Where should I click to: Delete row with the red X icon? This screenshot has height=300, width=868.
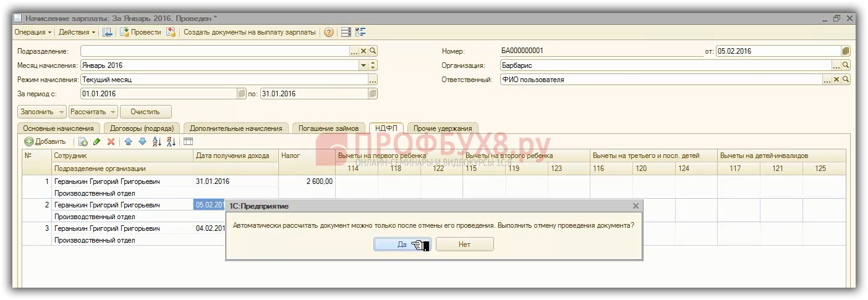tap(111, 142)
